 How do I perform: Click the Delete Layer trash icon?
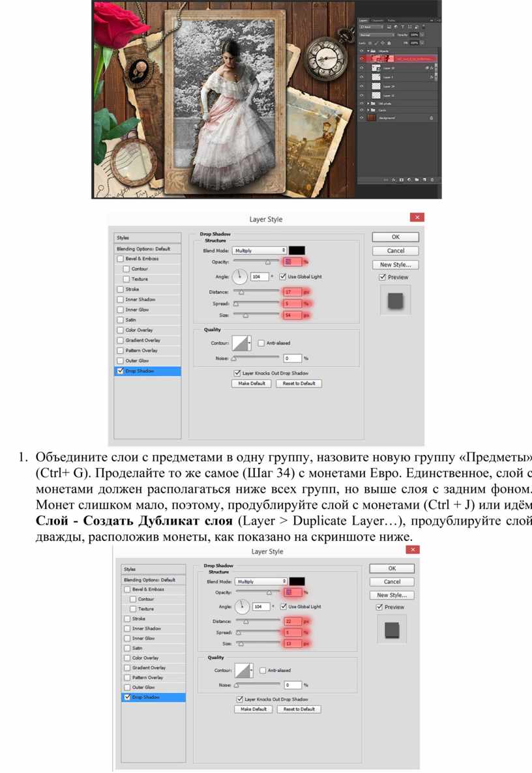point(432,180)
